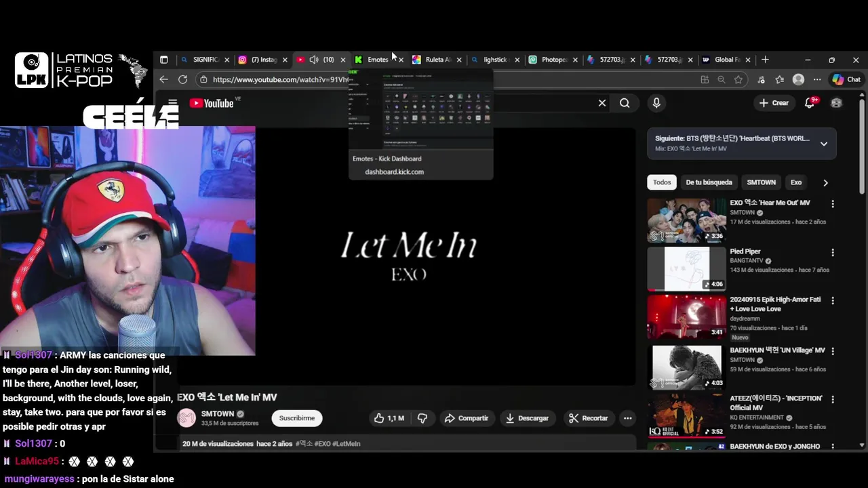Select the Todos filter chip
The width and height of the screenshot is (868, 488).
click(x=662, y=182)
